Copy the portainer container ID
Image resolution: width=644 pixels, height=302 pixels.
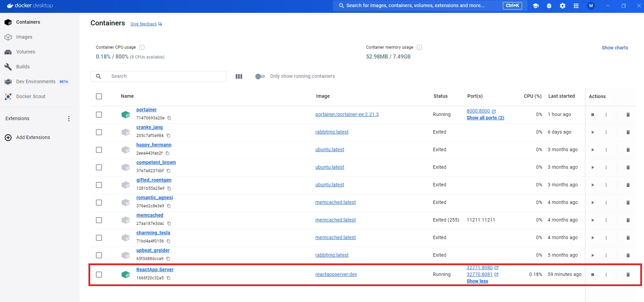click(169, 118)
